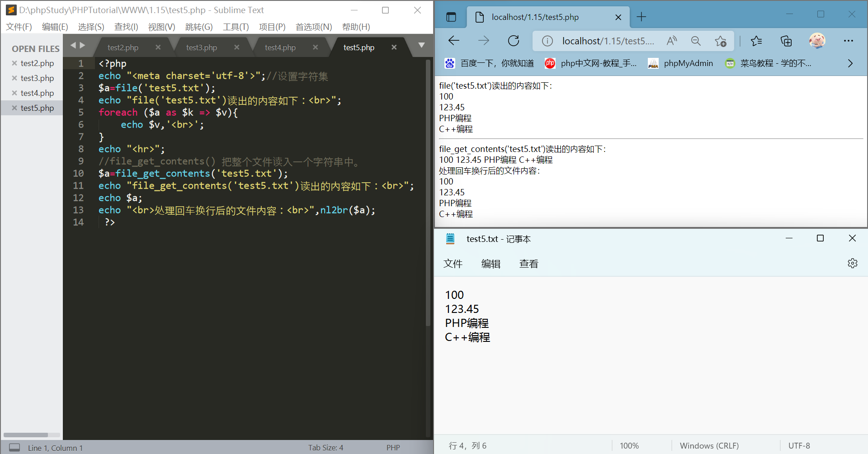Click the Sublime sidebar horizontal scrollbar

coord(26,435)
